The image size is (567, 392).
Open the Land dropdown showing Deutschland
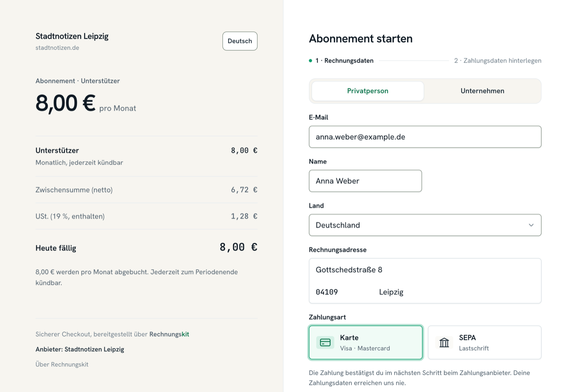click(425, 225)
